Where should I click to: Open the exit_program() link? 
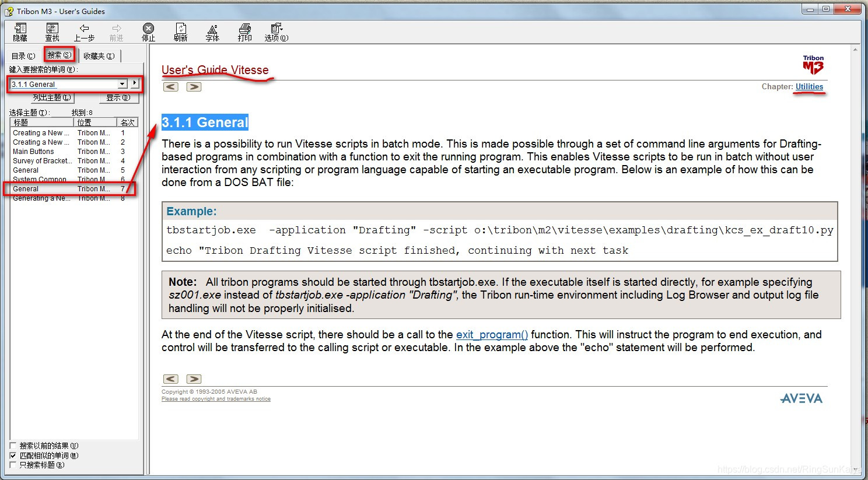(x=492, y=335)
